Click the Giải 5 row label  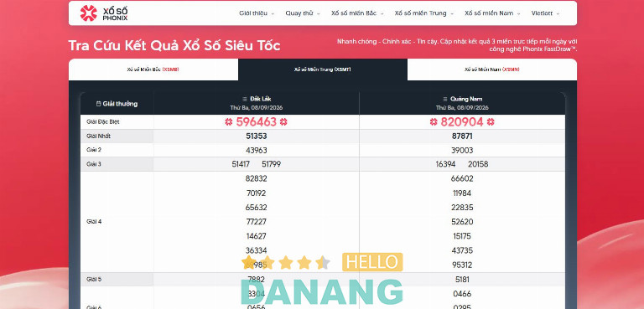94,280
